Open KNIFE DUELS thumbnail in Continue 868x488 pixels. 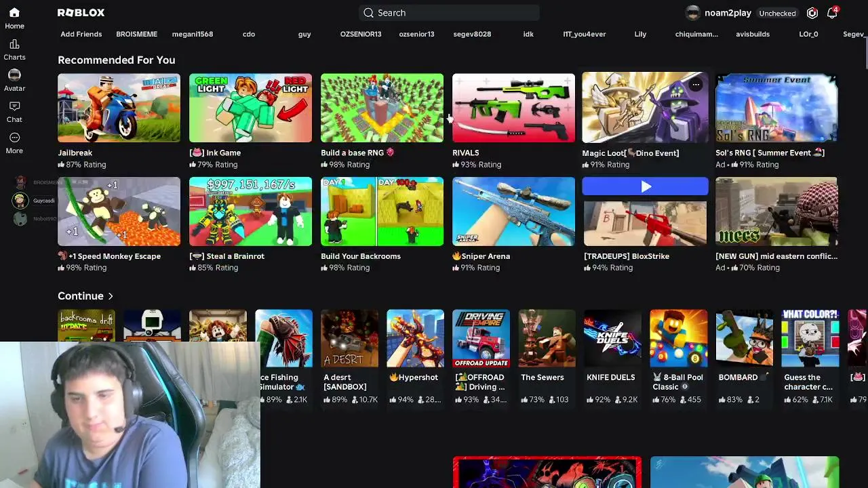click(x=612, y=338)
